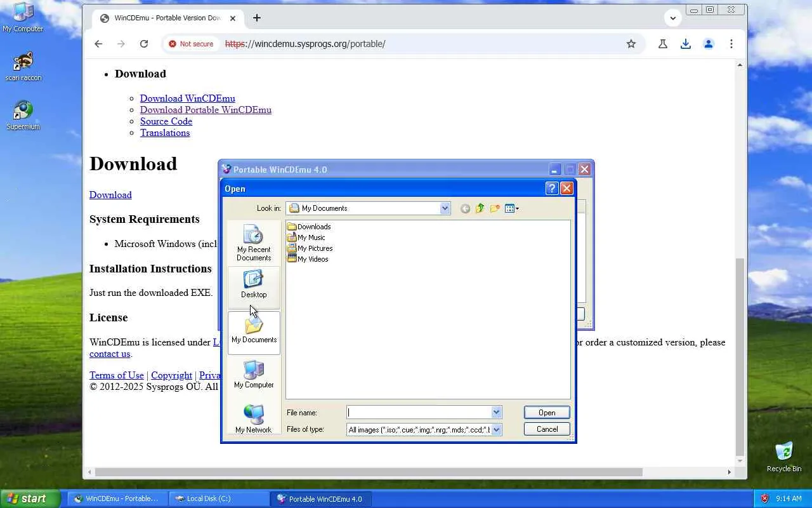Open the Terms of Use link
This screenshot has width=812, height=508.
117,375
